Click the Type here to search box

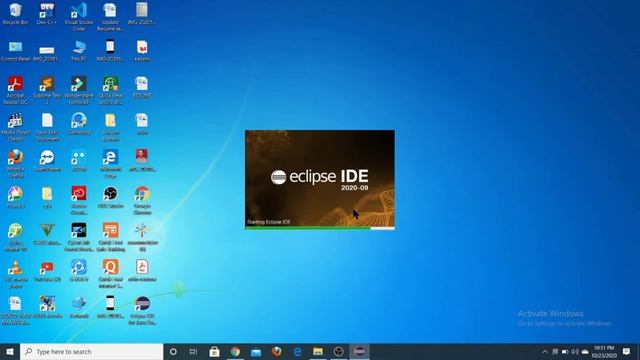click(x=91, y=351)
